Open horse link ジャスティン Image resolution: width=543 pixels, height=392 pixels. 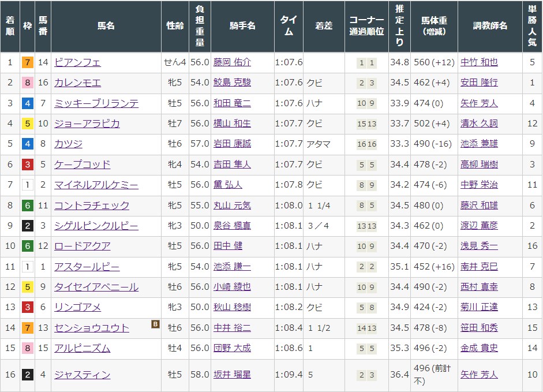coord(83,375)
